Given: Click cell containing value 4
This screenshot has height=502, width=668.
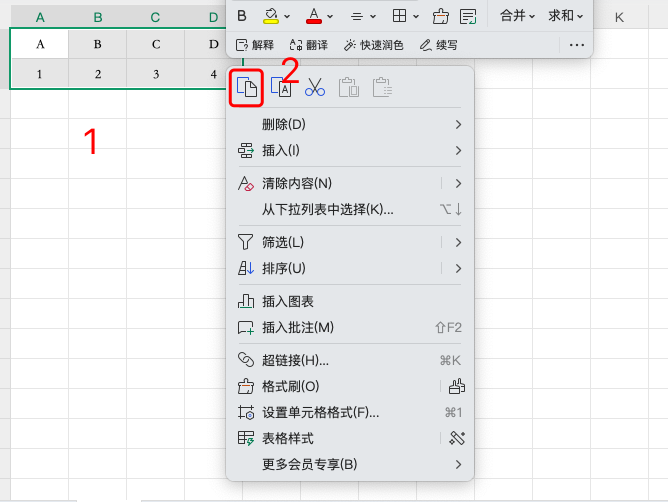Looking at the screenshot, I should 205,74.
